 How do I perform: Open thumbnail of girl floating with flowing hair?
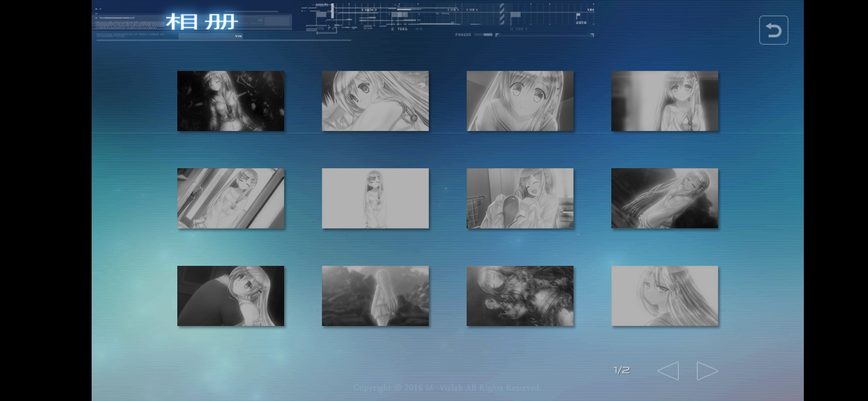point(665,198)
